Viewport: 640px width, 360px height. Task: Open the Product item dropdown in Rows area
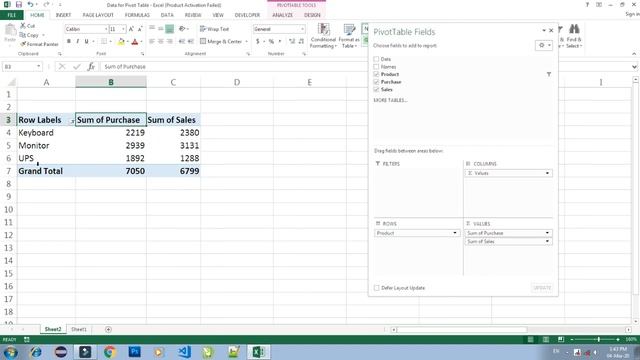pyautogui.click(x=455, y=233)
